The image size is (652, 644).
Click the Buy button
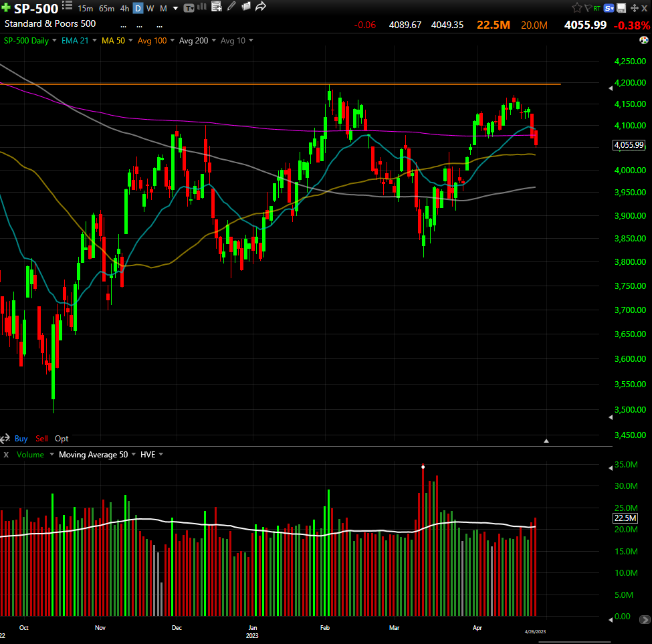pos(21,439)
